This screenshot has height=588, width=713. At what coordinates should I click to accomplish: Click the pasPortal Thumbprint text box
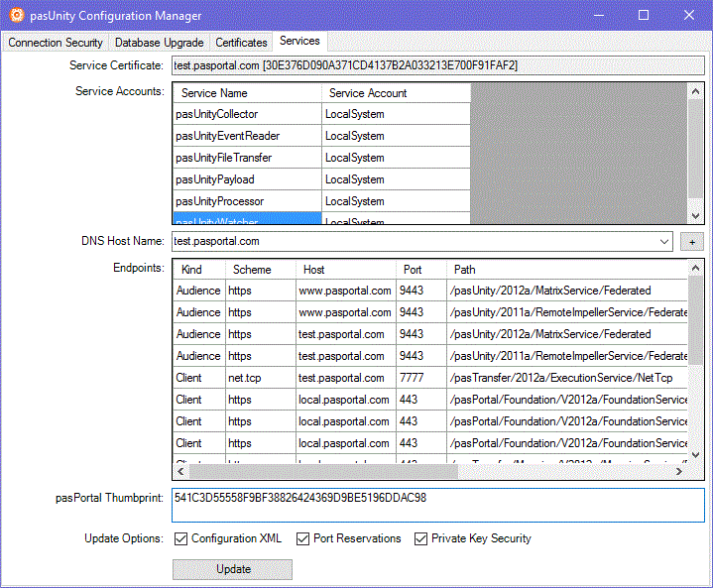438,505
